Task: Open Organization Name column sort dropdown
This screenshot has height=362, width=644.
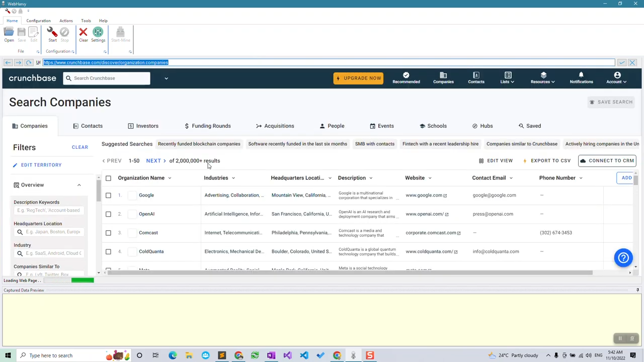Action: click(x=170, y=178)
